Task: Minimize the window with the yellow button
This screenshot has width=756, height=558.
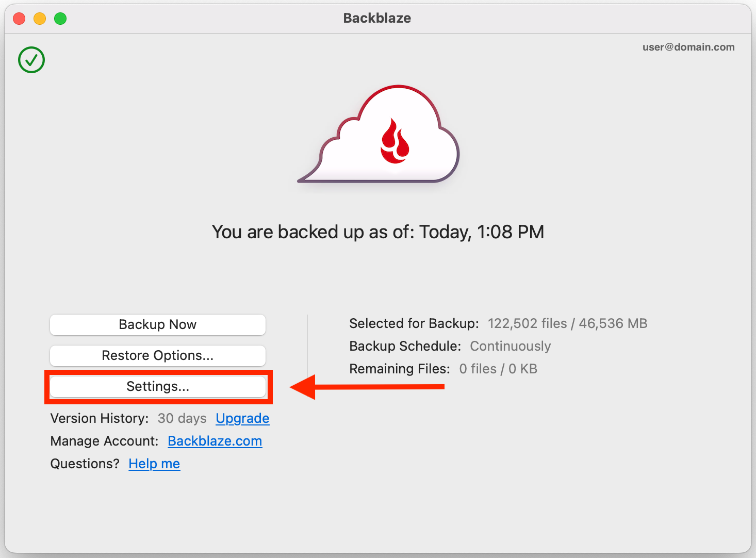Action: [x=40, y=19]
